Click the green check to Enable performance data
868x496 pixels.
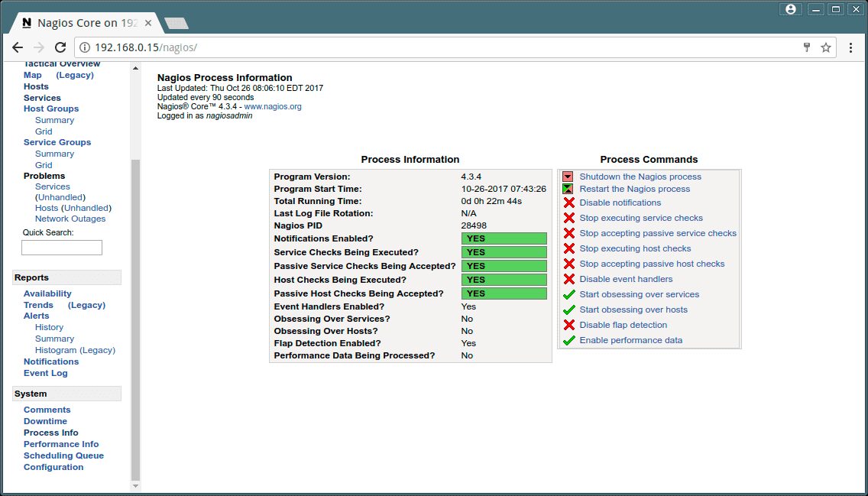coord(566,340)
